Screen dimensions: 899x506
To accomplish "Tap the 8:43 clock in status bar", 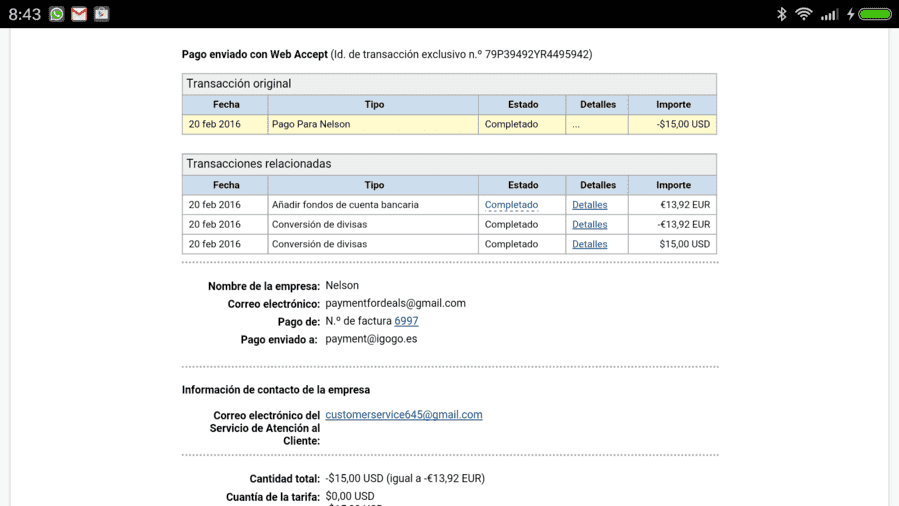I will pos(25,14).
